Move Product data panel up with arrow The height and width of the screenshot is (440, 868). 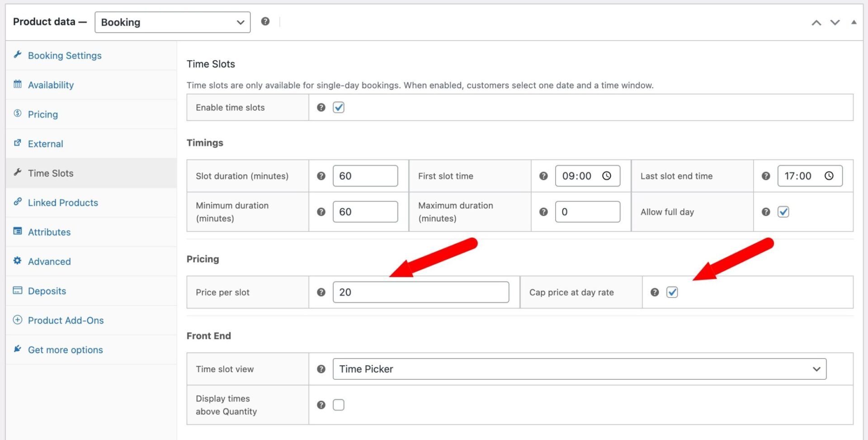[x=816, y=23]
